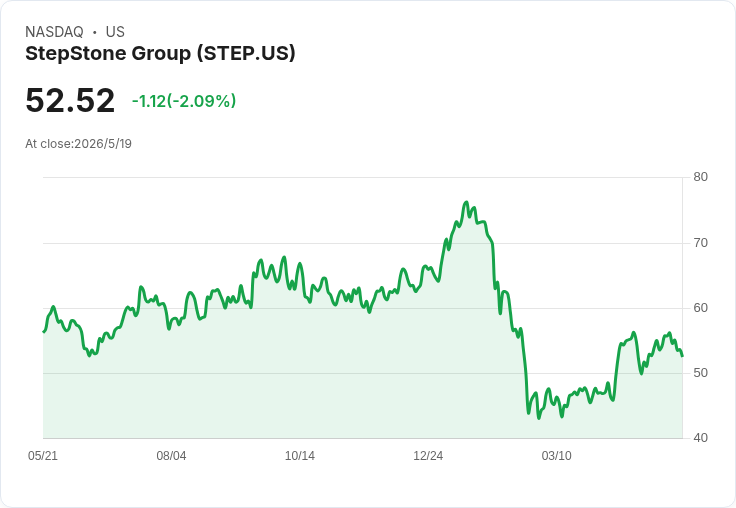Click the first data point at chart's left start
This screenshot has width=736, height=508.
coord(44,331)
